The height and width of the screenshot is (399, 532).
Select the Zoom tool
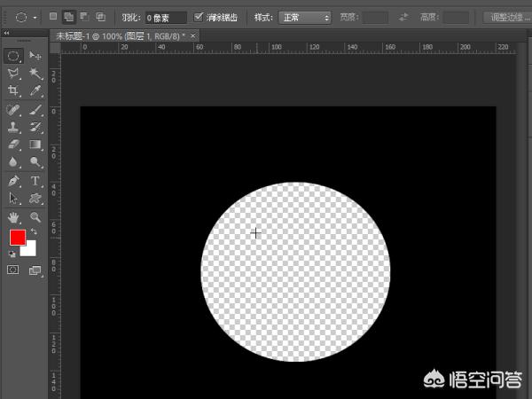pyautogui.click(x=35, y=216)
